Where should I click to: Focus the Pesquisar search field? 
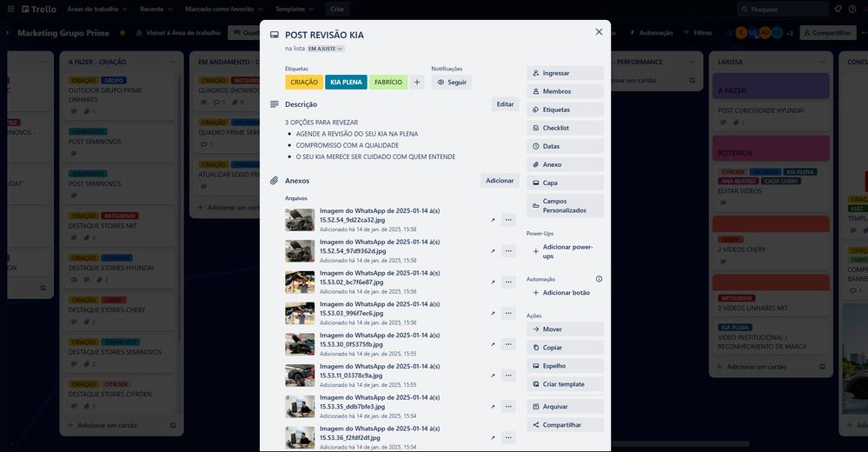pyautogui.click(x=784, y=9)
